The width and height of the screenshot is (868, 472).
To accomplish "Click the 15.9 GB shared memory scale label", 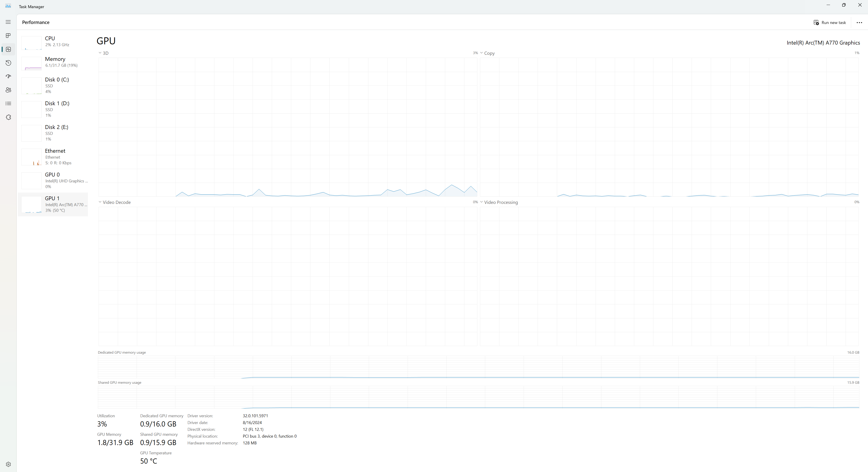I will [853, 383].
